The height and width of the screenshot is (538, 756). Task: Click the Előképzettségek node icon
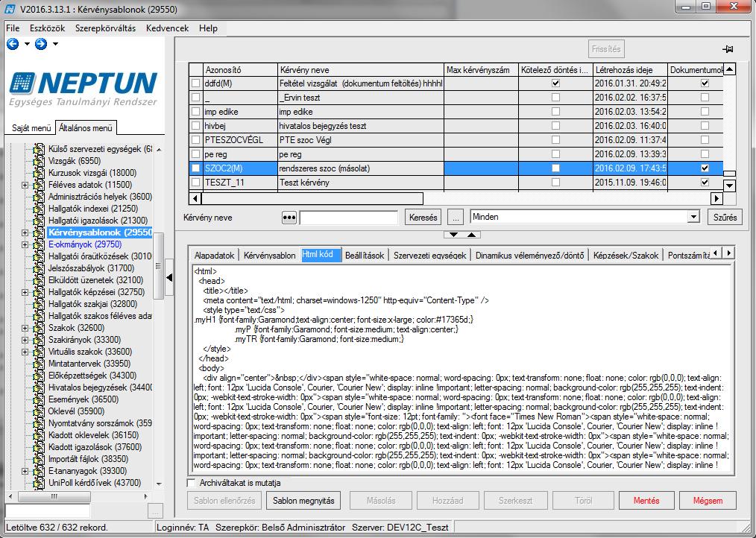tap(39, 376)
